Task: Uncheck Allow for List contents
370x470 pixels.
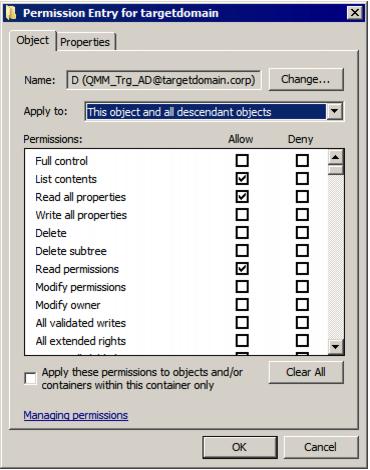Action: pyautogui.click(x=242, y=179)
